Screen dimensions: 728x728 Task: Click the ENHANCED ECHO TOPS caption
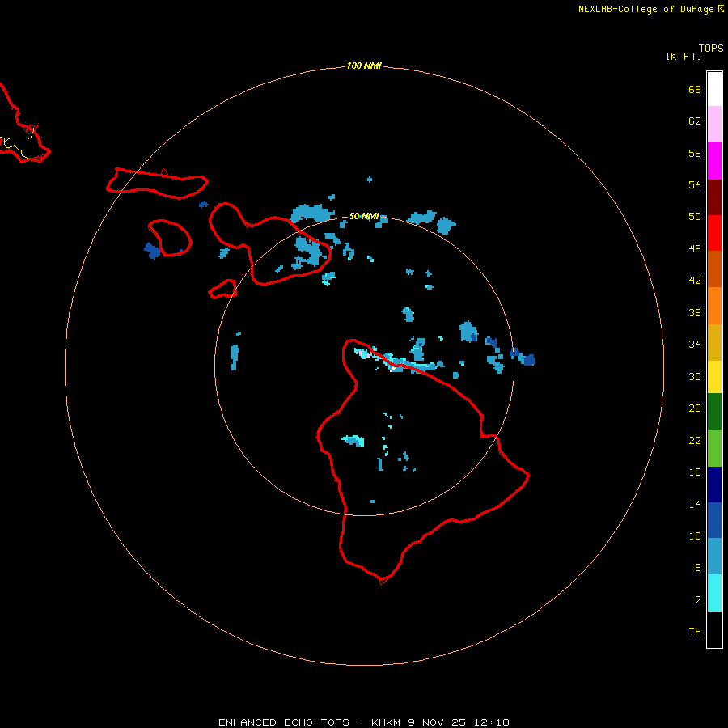tap(284, 722)
